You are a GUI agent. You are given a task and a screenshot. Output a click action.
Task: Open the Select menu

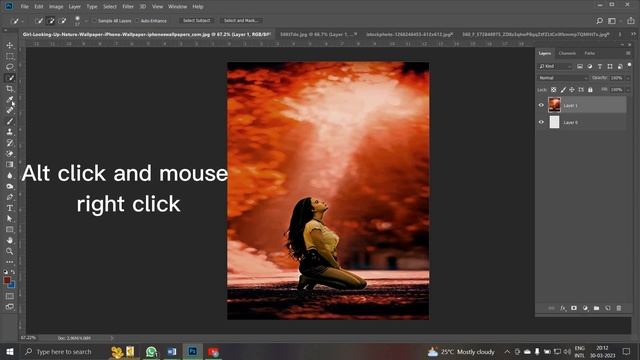[x=110, y=7]
